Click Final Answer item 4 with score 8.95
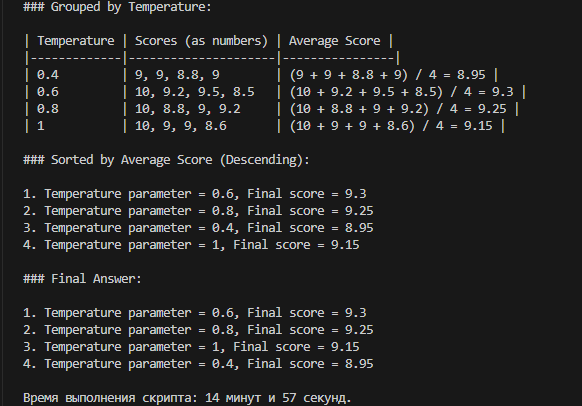 click(x=198, y=364)
